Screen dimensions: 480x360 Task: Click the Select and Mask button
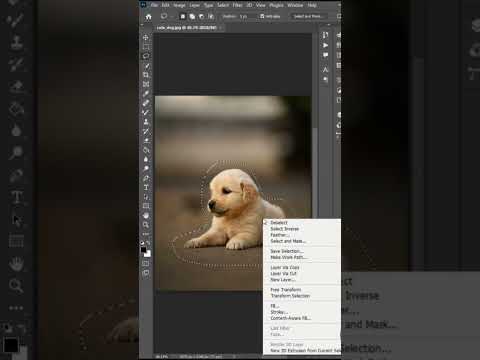tap(308, 16)
